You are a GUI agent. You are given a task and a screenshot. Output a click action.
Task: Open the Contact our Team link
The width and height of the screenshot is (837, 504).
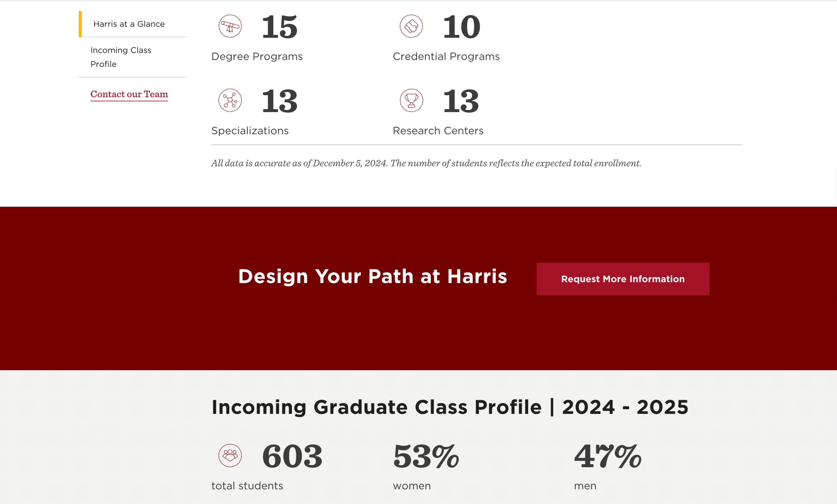129,94
